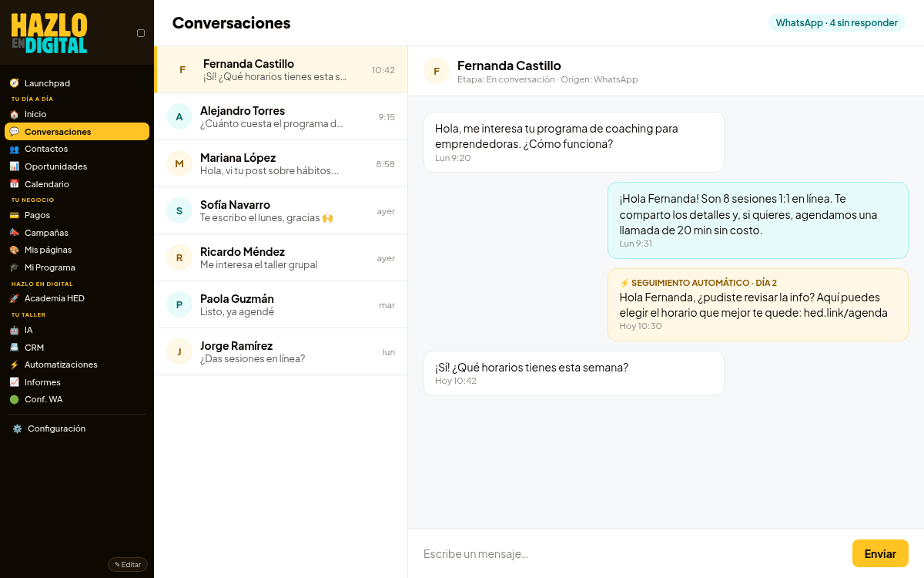
Task: Open Automatizaciones lightning icon
Action: coord(14,365)
